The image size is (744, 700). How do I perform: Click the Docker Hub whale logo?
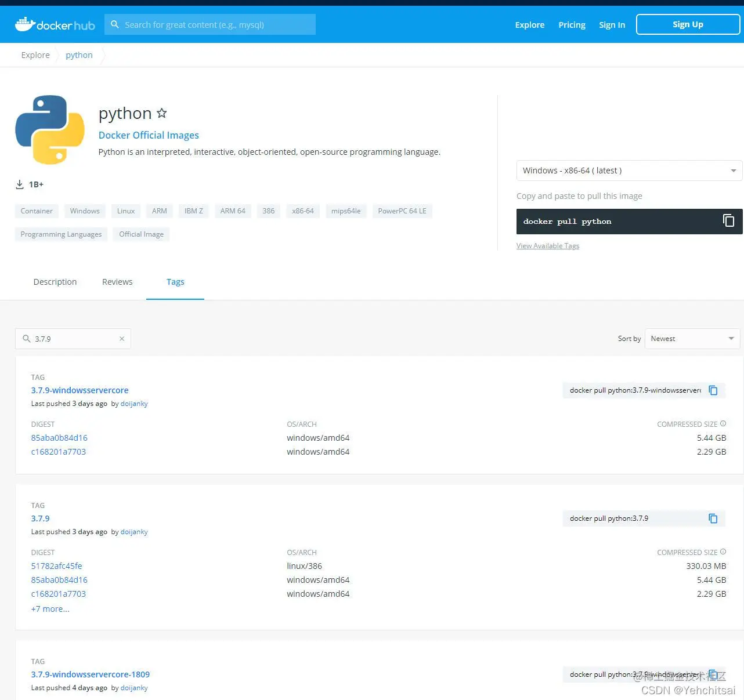(55, 24)
